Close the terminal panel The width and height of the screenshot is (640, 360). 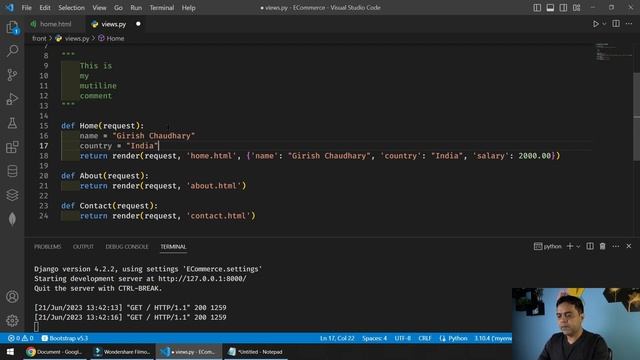click(x=629, y=246)
